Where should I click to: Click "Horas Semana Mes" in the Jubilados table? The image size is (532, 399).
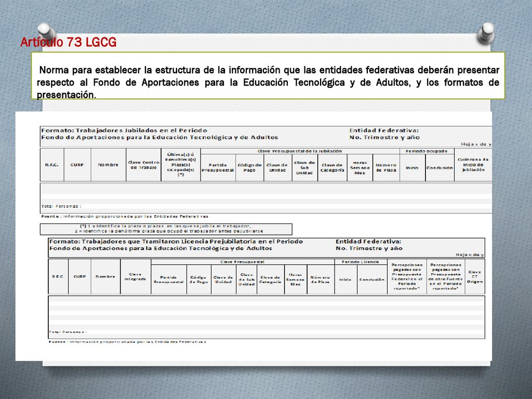[x=360, y=168]
